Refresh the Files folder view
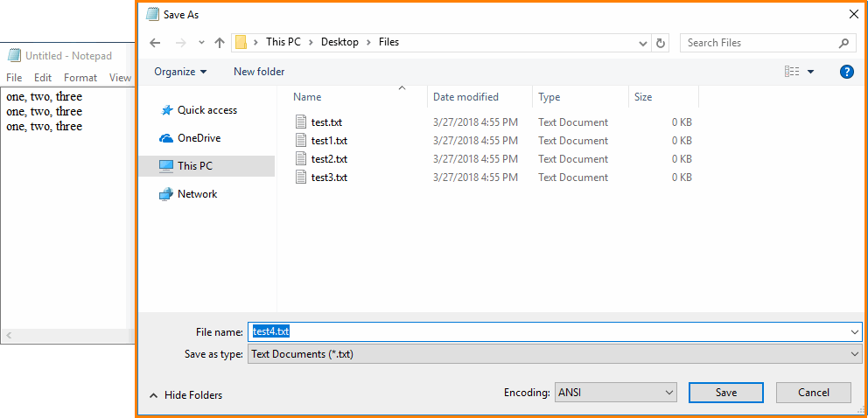 [660, 43]
